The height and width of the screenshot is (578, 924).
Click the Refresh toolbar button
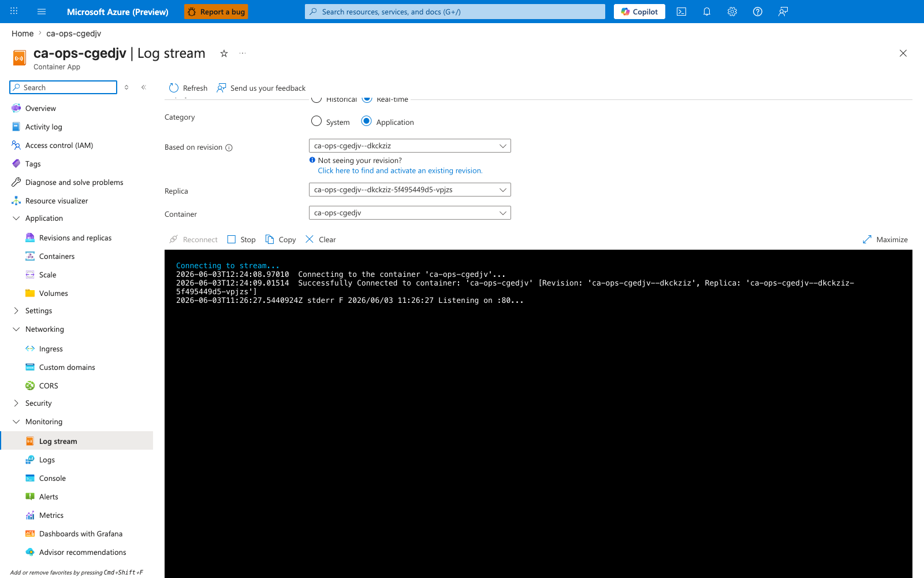click(188, 88)
